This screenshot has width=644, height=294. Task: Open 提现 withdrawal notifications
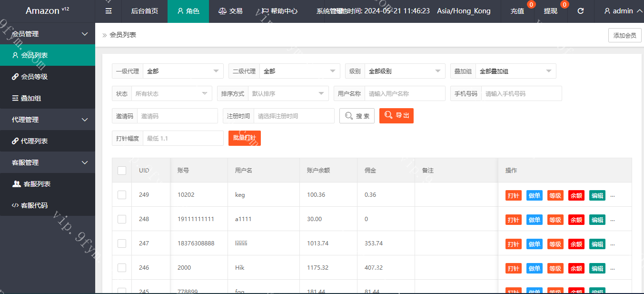(x=551, y=11)
